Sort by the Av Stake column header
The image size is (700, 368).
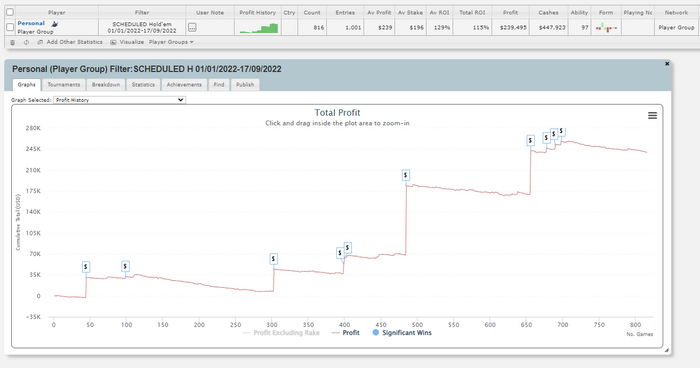(x=410, y=13)
